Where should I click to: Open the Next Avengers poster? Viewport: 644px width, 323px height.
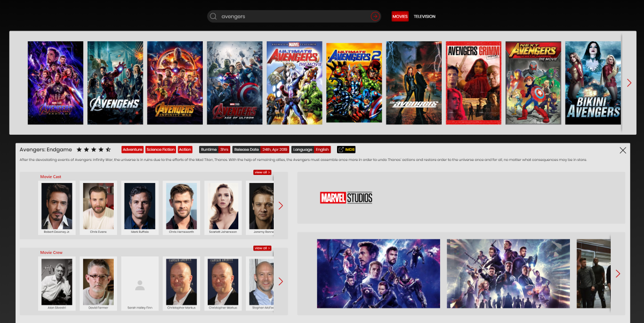click(x=533, y=83)
